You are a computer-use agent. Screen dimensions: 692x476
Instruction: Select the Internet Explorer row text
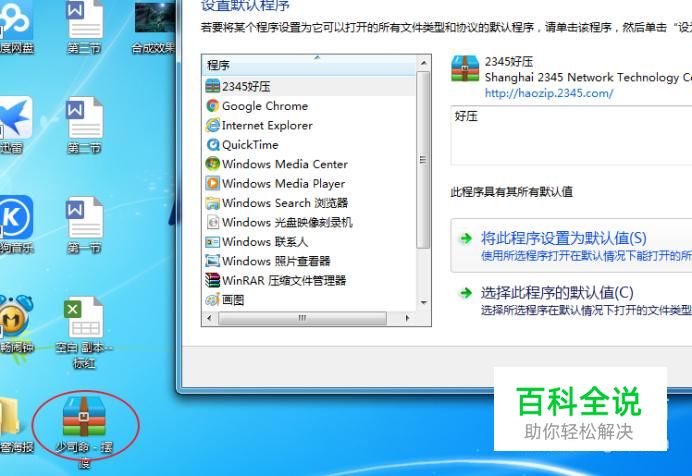[x=267, y=125]
